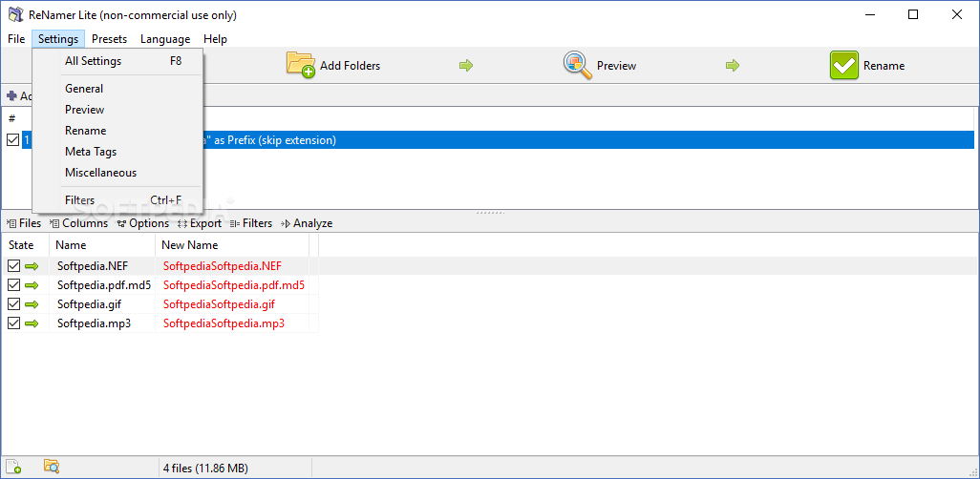Click new name SoftpediaSoftpedia.mp3
Screen dimensions: 980x479
[x=224, y=323]
